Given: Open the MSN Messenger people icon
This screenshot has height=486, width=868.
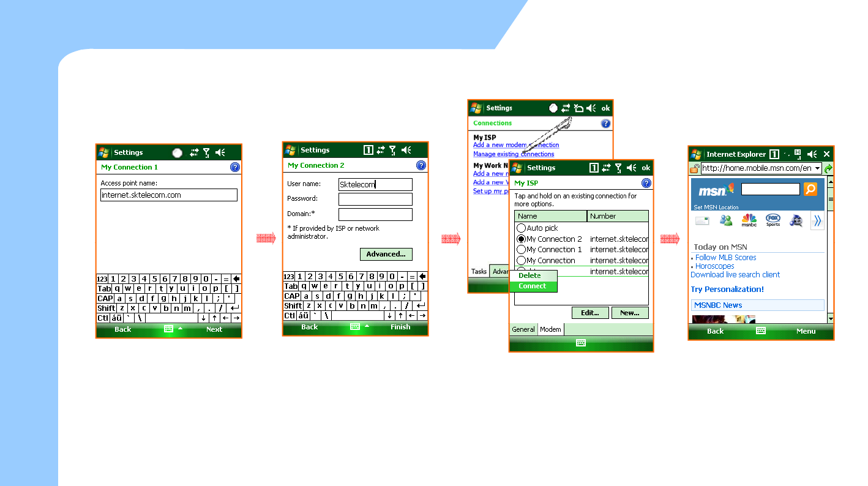Looking at the screenshot, I should pos(726,221).
